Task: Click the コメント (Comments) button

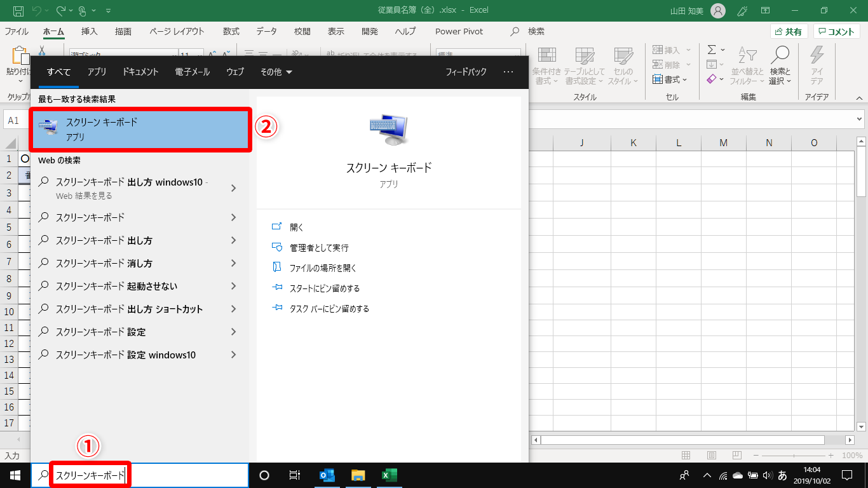Action: [837, 32]
